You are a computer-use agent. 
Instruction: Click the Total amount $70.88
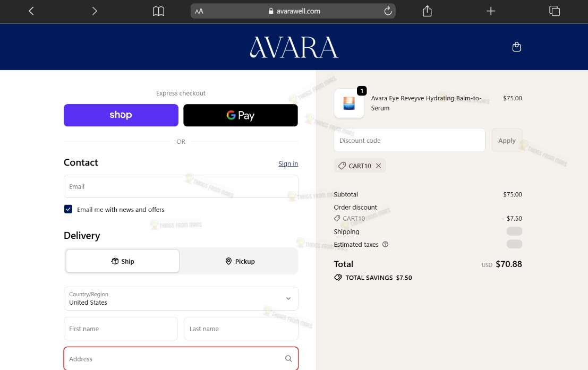(508, 264)
